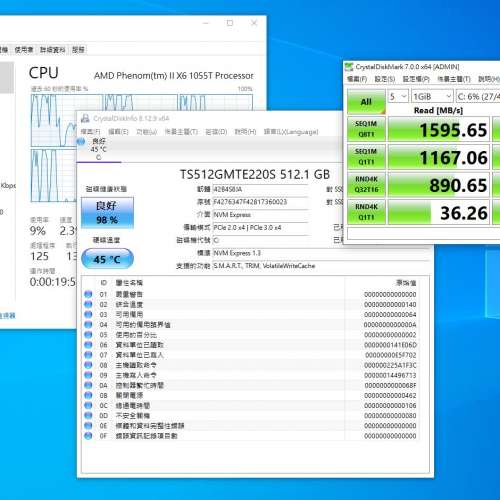Click the 良好 98 % health status button
The height and width of the screenshot is (500, 500).
(107, 213)
